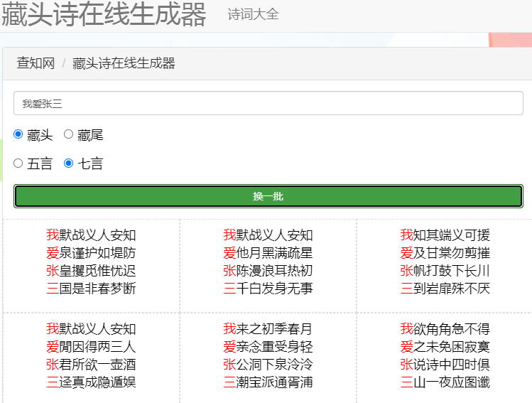532x403 pixels.
Task: Click the text input containing 我爱张三
Action: point(268,104)
